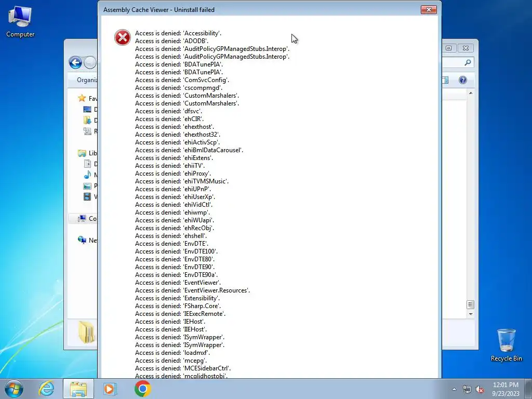Click the Explorer vertical scrollbar thumb
532x399 pixels.
click(470, 304)
